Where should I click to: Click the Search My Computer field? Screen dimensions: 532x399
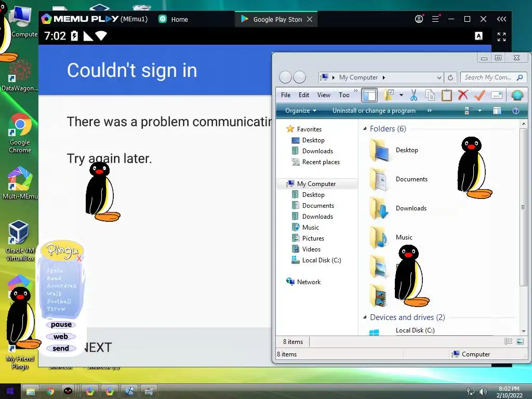click(x=494, y=78)
